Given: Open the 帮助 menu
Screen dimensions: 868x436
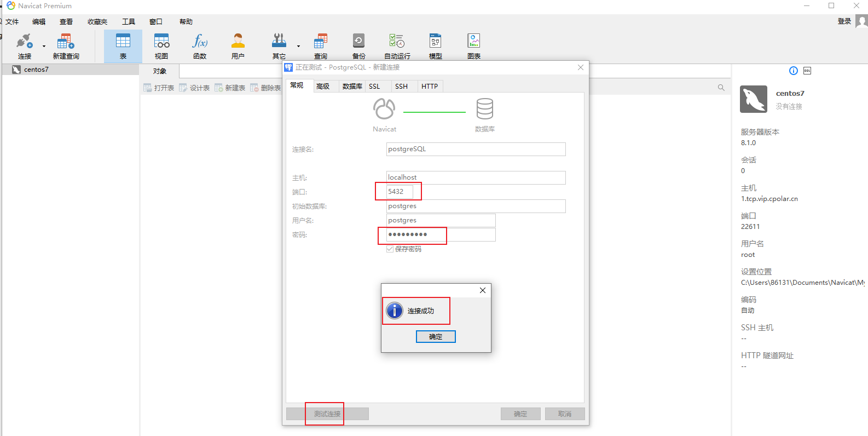Looking at the screenshot, I should coord(186,22).
